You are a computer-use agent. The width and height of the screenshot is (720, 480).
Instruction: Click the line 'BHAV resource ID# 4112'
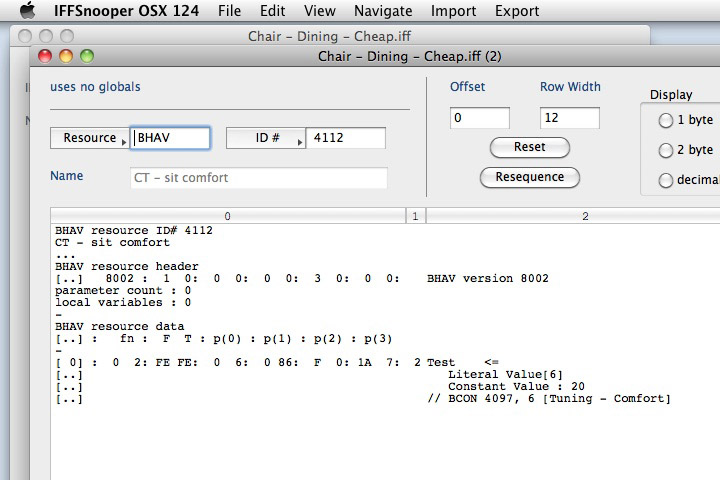(x=134, y=230)
